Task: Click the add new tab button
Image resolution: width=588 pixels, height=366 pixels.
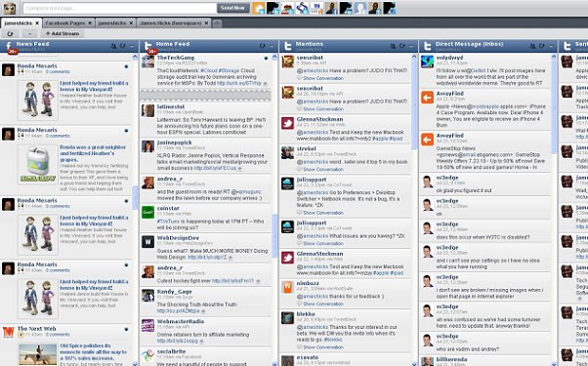Action: 217,23
